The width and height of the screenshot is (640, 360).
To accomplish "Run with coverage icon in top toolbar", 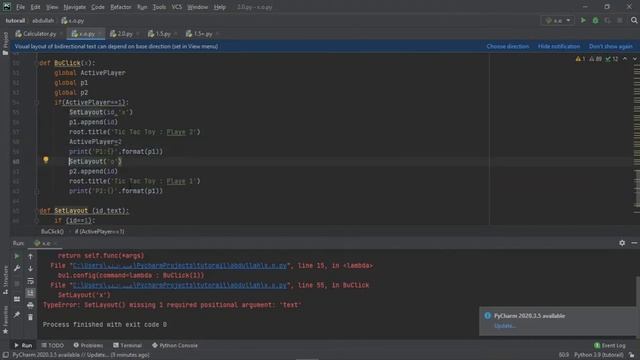I will click(607, 20).
